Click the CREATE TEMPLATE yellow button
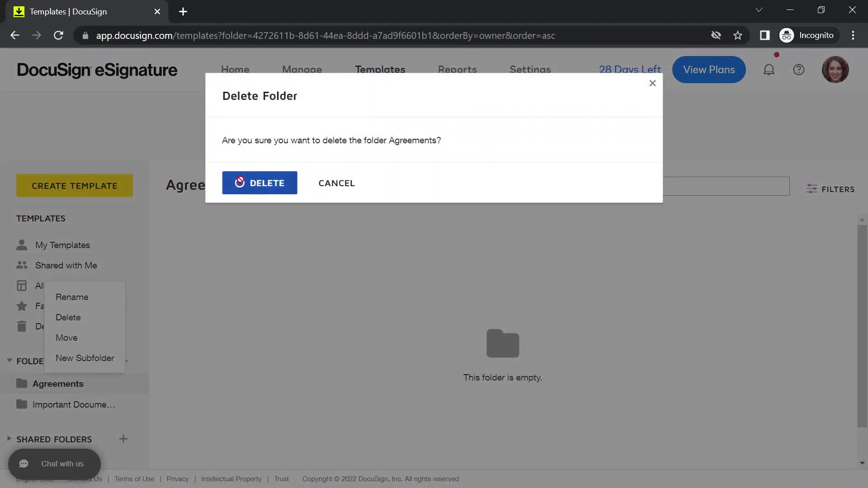 coord(75,185)
